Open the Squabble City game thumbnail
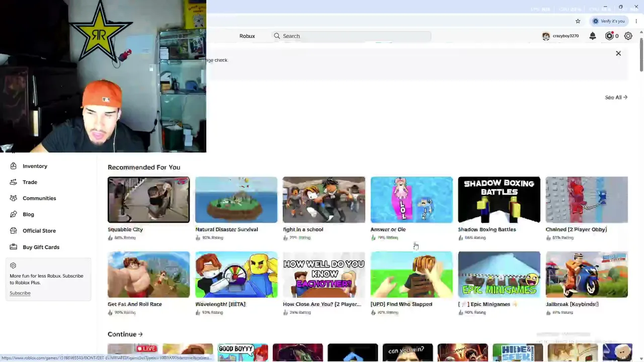The width and height of the screenshot is (644, 362). point(148,200)
